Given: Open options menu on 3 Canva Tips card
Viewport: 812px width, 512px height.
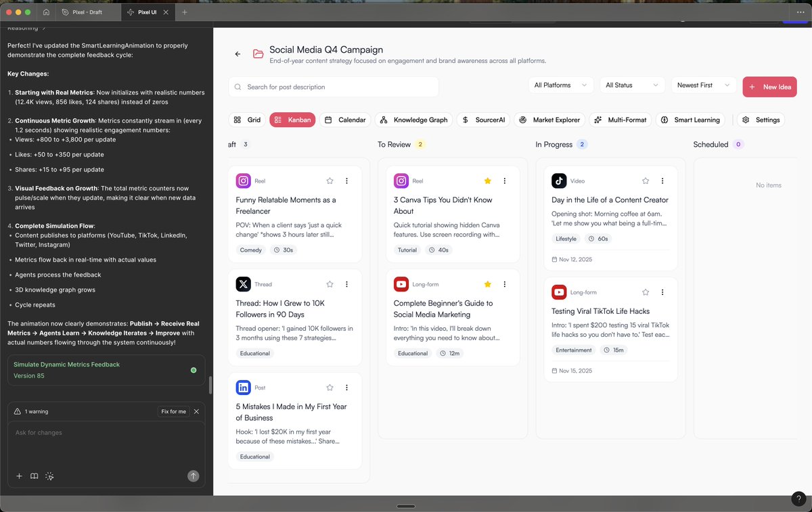Looking at the screenshot, I should (504, 181).
